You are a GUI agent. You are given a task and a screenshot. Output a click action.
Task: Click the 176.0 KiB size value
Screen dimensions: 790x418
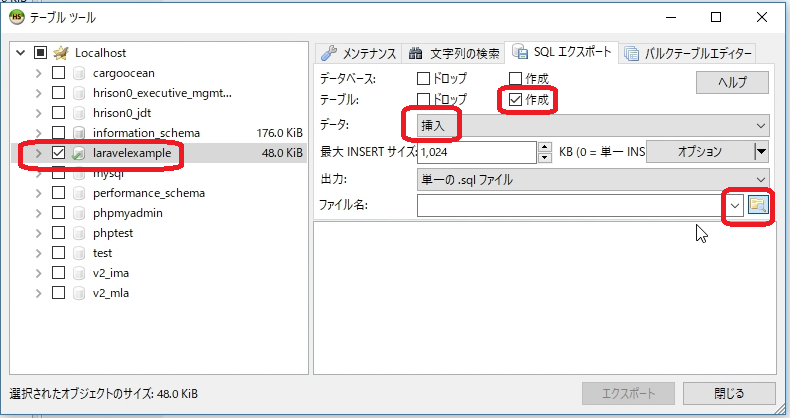pyautogui.click(x=280, y=133)
